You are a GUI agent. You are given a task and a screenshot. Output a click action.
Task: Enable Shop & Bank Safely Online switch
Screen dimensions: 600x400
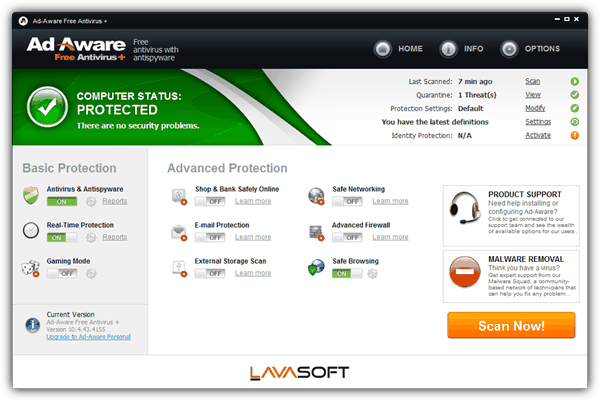[x=210, y=201]
